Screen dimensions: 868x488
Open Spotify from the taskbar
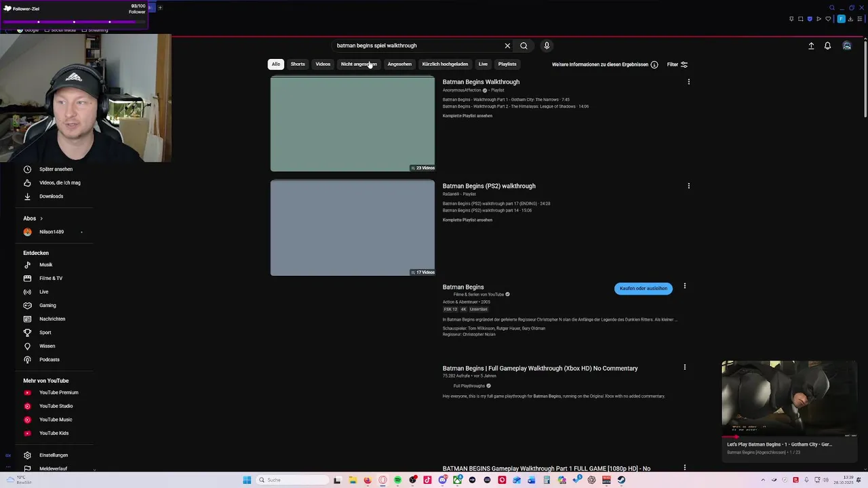click(x=397, y=480)
